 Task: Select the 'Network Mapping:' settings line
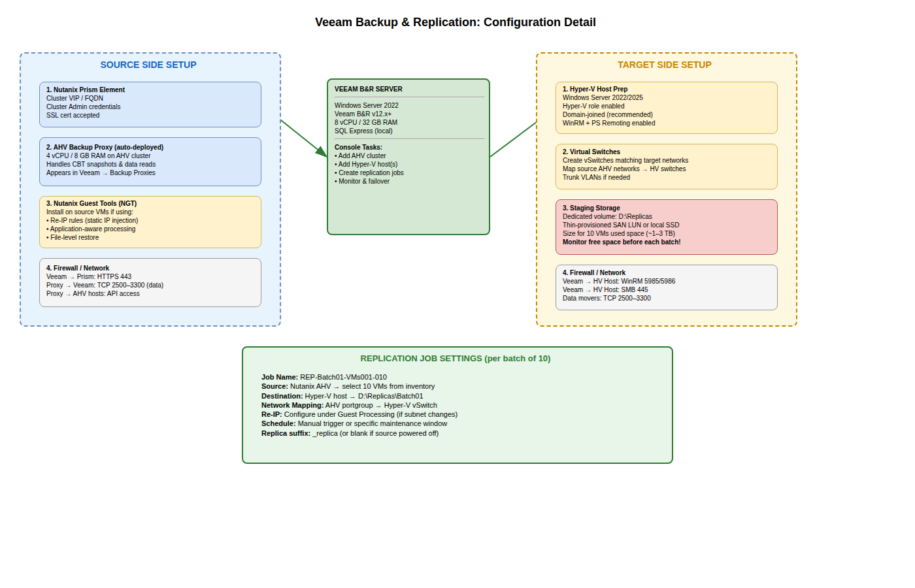pyautogui.click(x=350, y=405)
